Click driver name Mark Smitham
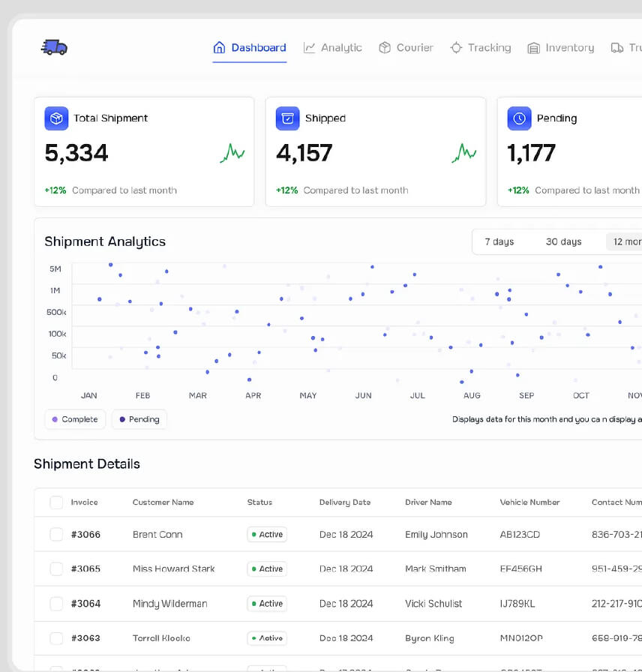Screen dimensions: 642x672 (436, 568)
